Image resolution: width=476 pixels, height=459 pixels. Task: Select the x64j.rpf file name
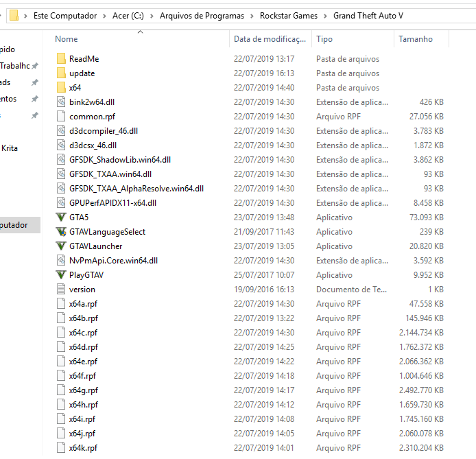pos(82,434)
